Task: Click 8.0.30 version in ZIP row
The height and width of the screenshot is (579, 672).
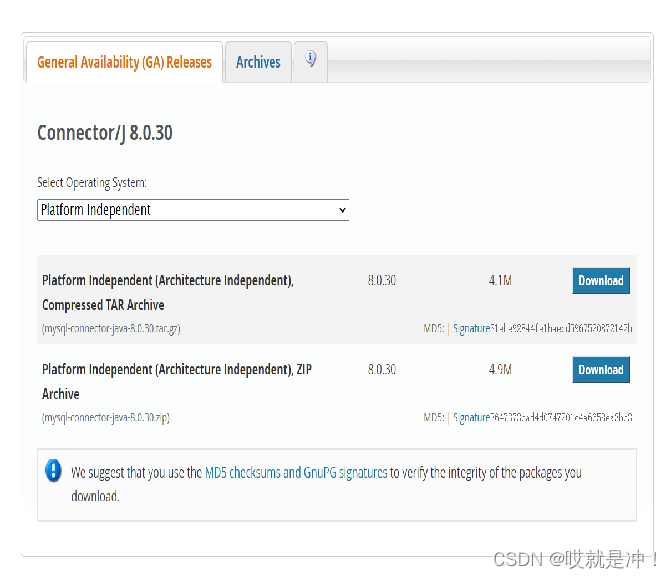Action: 382,369
